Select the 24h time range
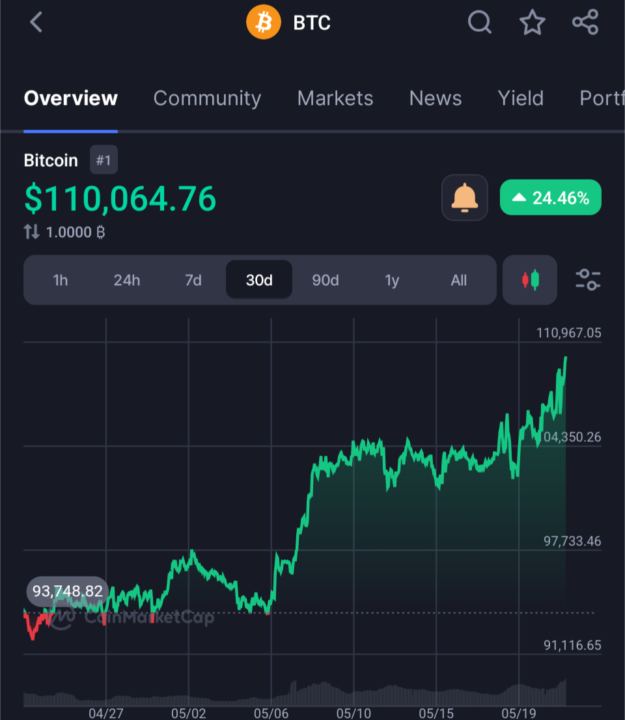This screenshot has width=625, height=720. coord(127,280)
